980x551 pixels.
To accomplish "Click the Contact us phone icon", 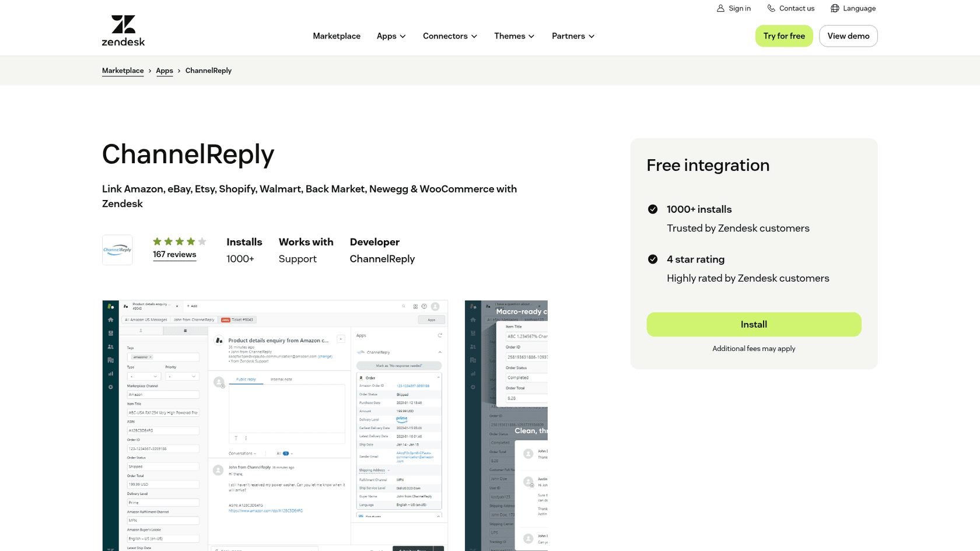I will pos(771,8).
